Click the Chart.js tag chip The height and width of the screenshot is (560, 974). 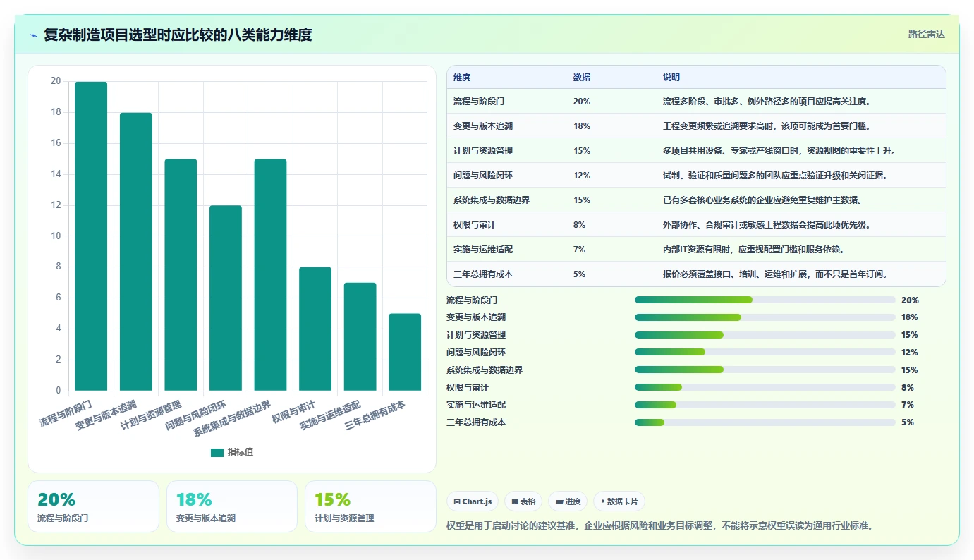coord(473,501)
